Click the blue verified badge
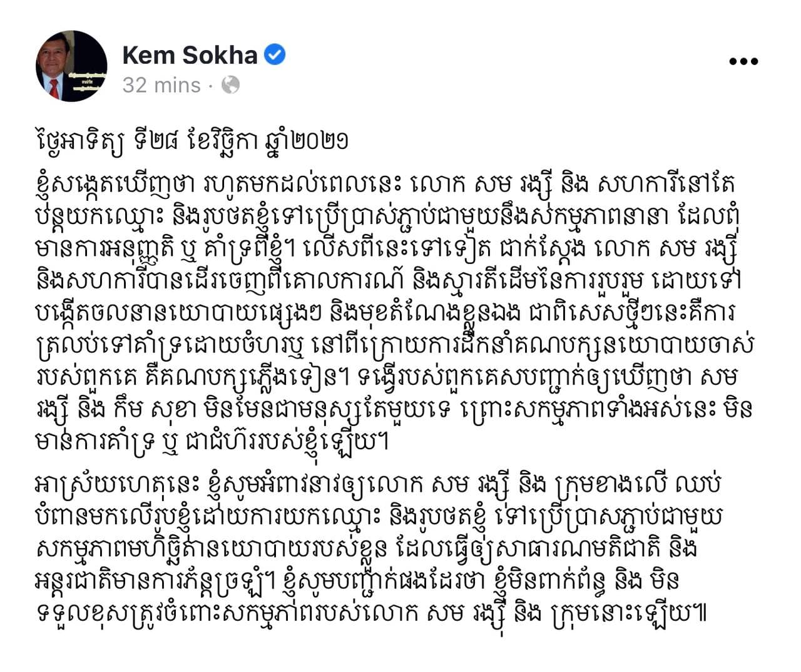The image size is (801, 672). (275, 54)
